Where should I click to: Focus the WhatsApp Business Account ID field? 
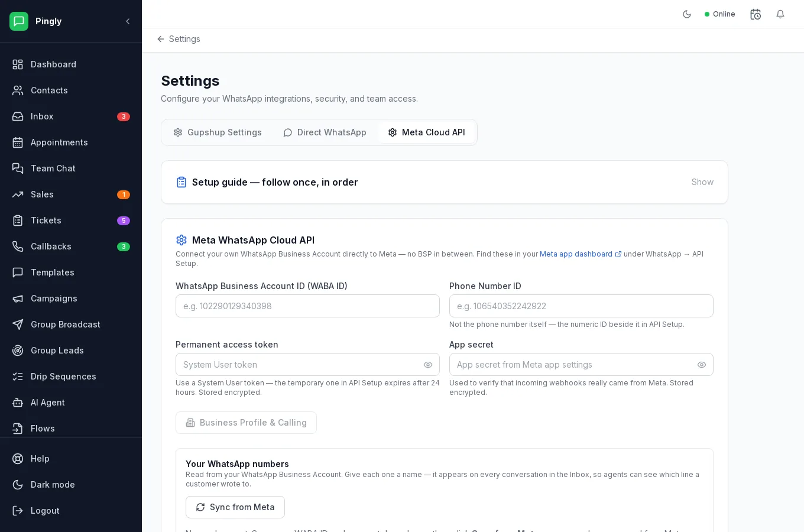307,306
